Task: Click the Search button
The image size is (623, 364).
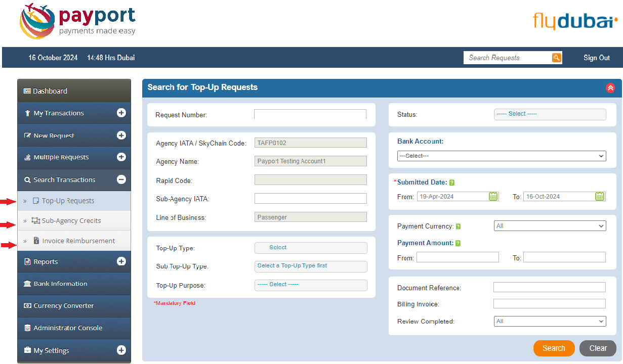Action: pyautogui.click(x=554, y=348)
